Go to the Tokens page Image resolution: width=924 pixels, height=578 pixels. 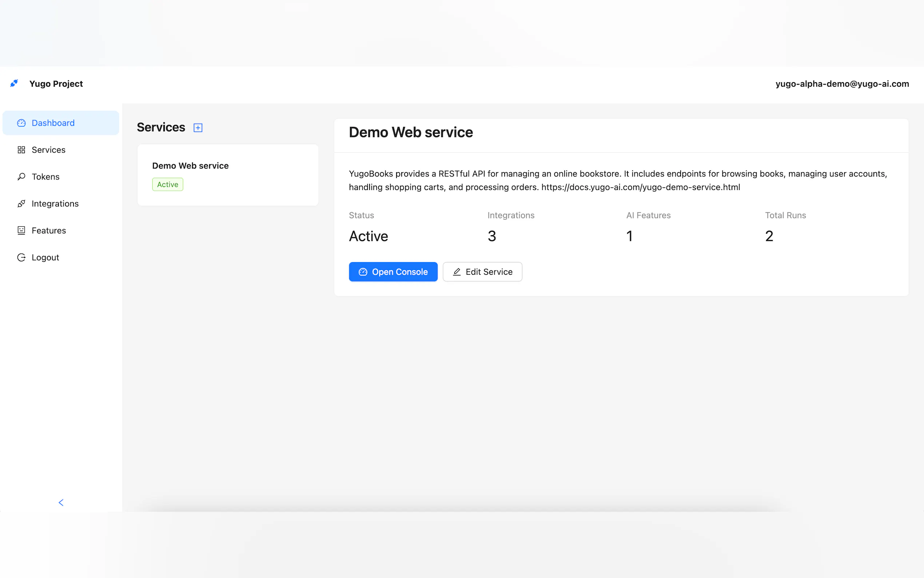click(45, 177)
